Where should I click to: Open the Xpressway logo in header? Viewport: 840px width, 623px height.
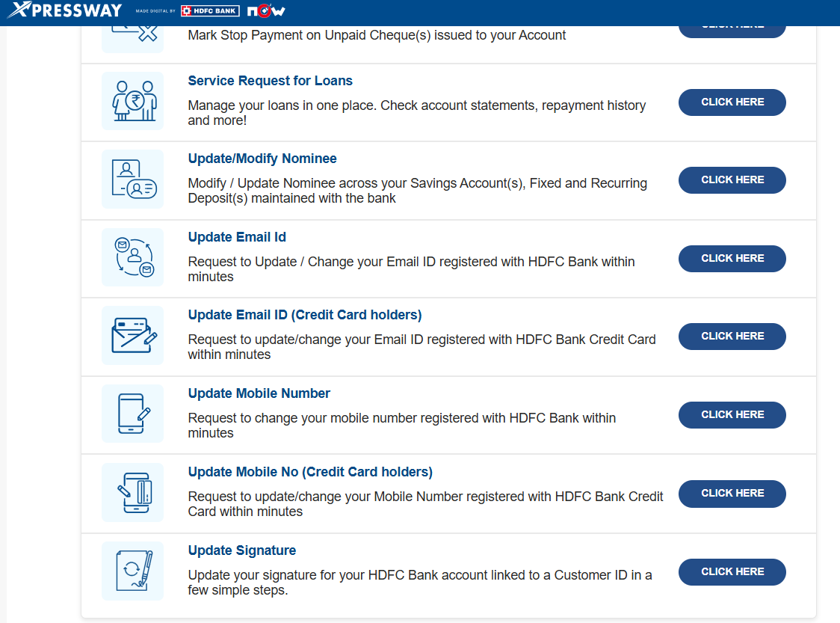pos(64,10)
